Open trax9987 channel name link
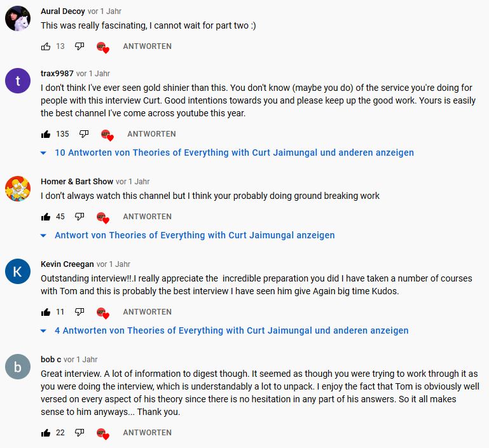 pyautogui.click(x=57, y=74)
